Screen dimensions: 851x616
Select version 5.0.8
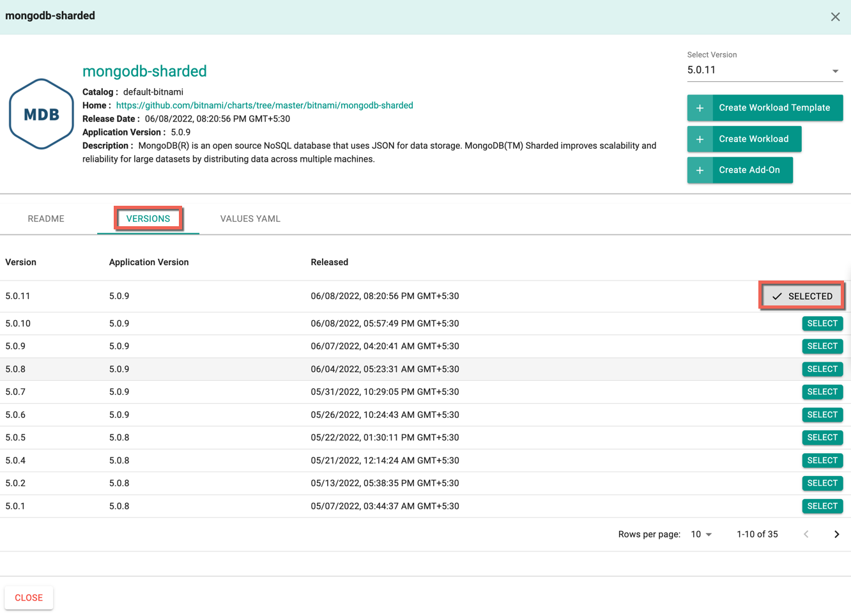pyautogui.click(x=822, y=369)
